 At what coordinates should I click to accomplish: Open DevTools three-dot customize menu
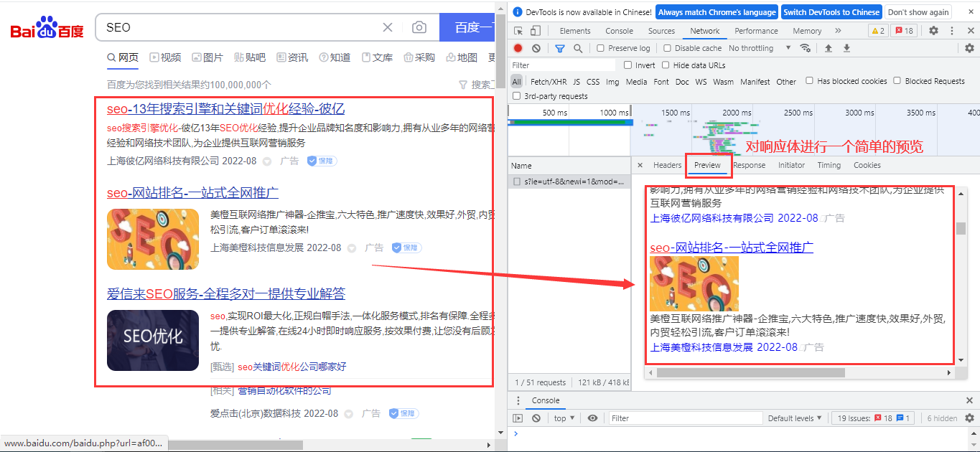pos(952,31)
